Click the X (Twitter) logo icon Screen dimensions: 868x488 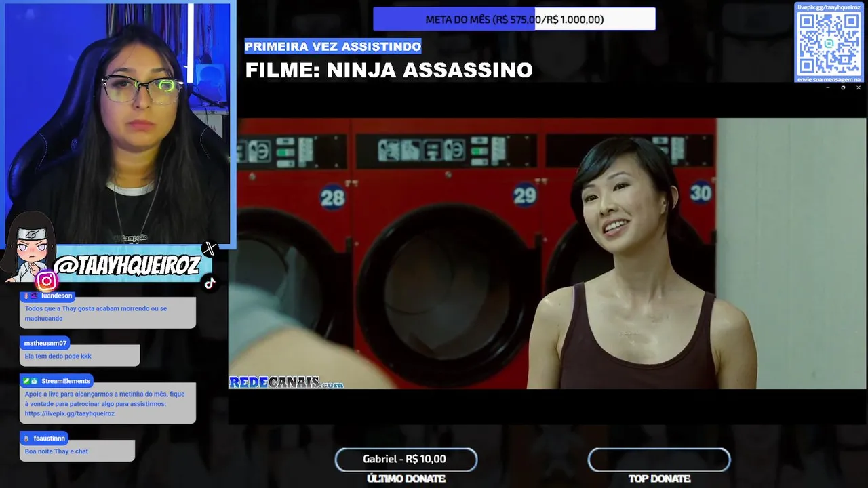tap(210, 249)
